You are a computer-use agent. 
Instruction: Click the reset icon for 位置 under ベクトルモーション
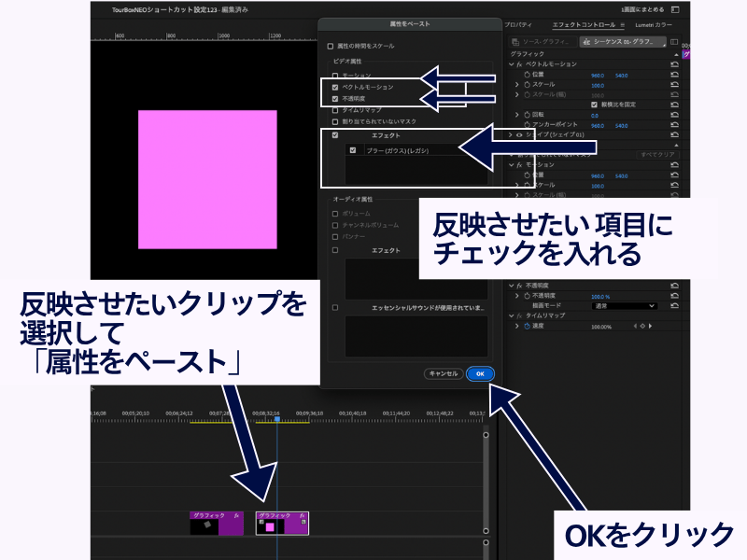click(x=673, y=75)
